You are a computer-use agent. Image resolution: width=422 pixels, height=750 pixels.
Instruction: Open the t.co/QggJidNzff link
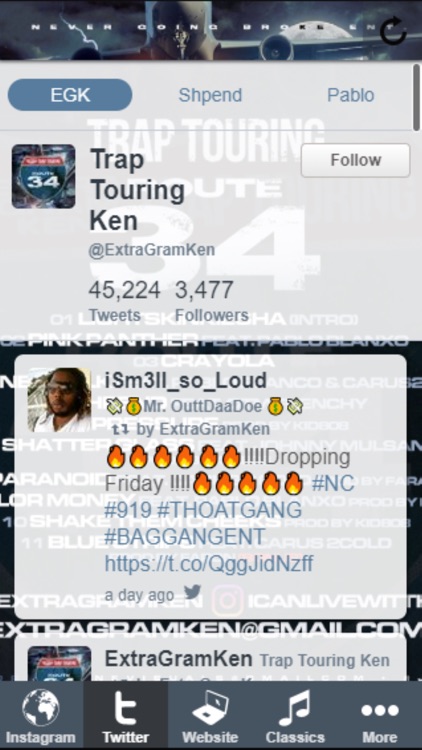click(x=209, y=564)
